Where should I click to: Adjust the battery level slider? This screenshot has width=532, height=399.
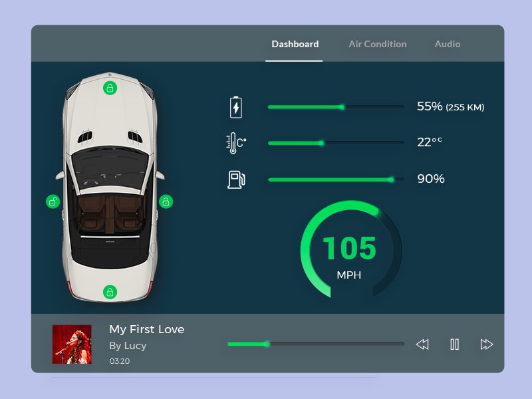[336, 107]
